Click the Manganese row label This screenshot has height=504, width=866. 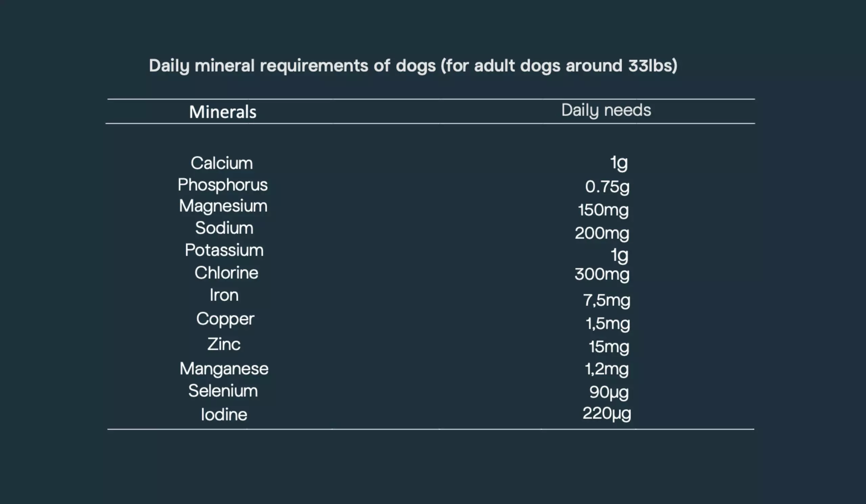pyautogui.click(x=224, y=369)
